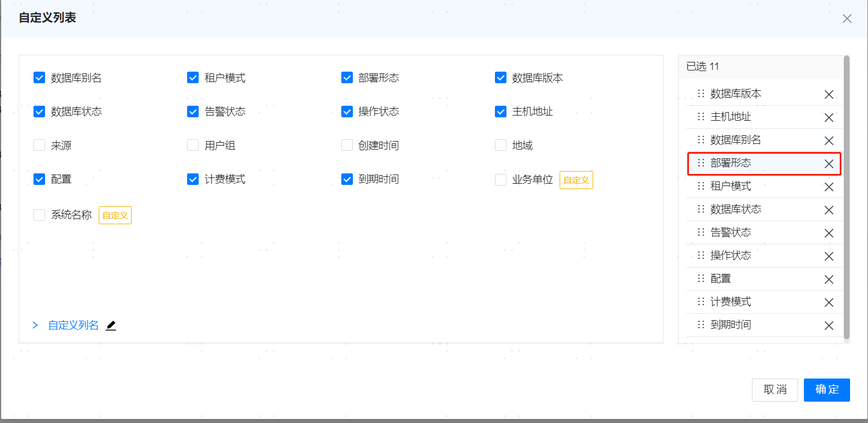Enable the 来源 checkbox
The width and height of the screenshot is (868, 423).
39,145
